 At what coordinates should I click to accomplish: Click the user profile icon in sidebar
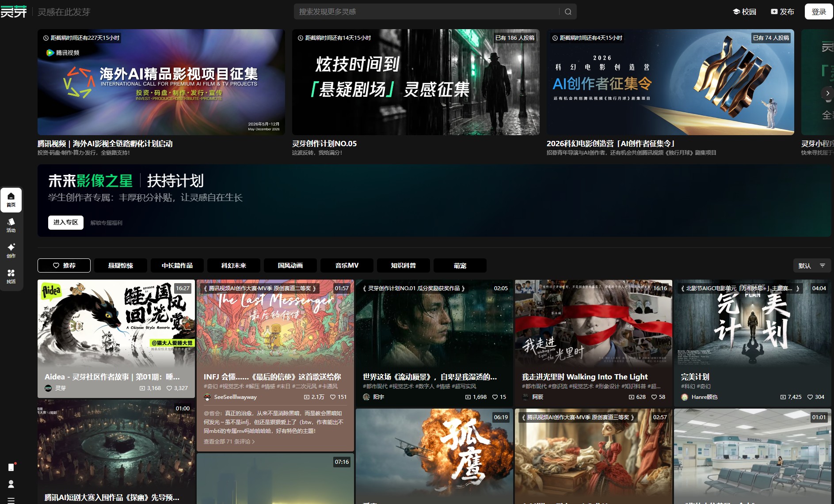click(11, 484)
